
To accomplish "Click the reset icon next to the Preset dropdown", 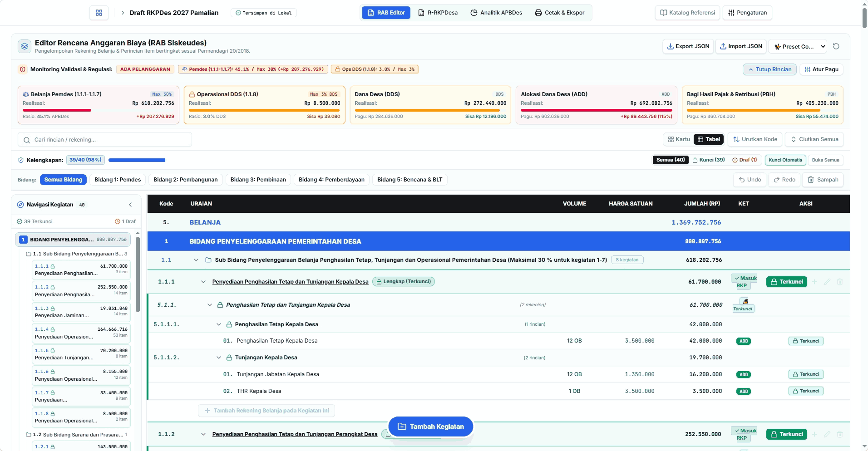I will 836,46.
